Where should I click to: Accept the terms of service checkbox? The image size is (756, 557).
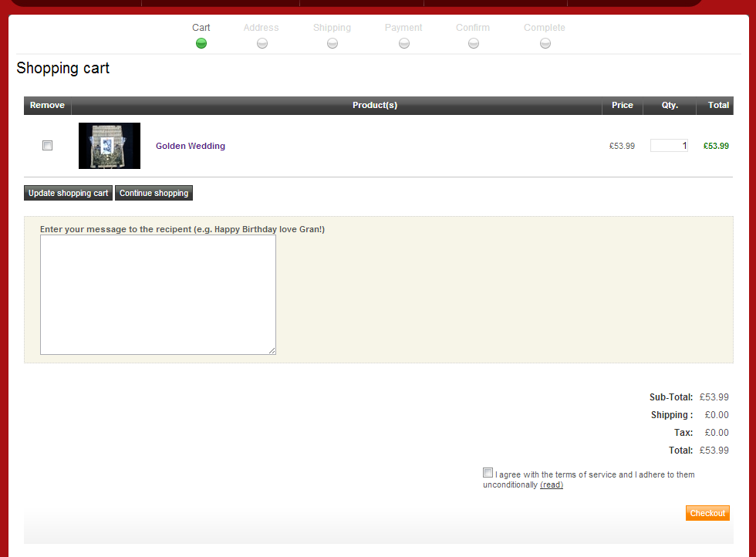(488, 473)
